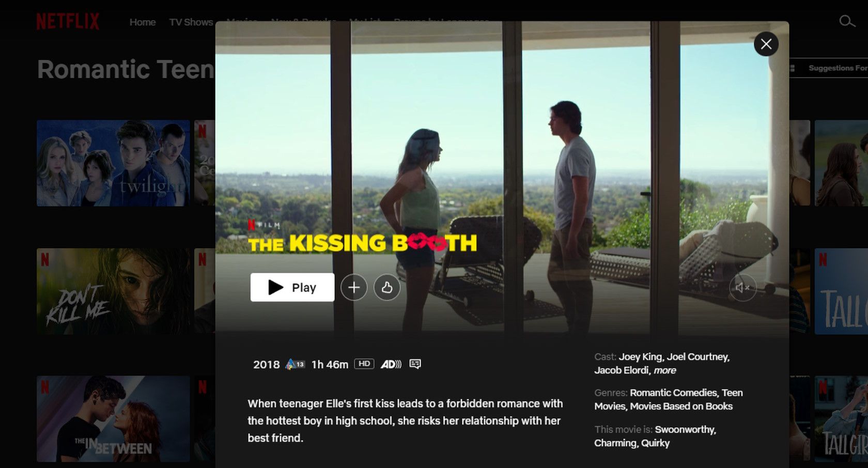Open the Don't Kill Me thumbnail
The width and height of the screenshot is (868, 468).
point(113,291)
